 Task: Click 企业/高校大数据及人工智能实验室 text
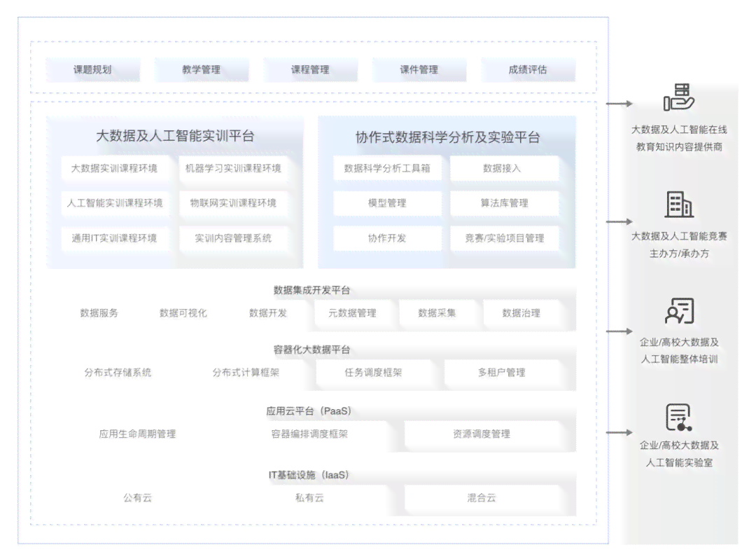click(679, 454)
